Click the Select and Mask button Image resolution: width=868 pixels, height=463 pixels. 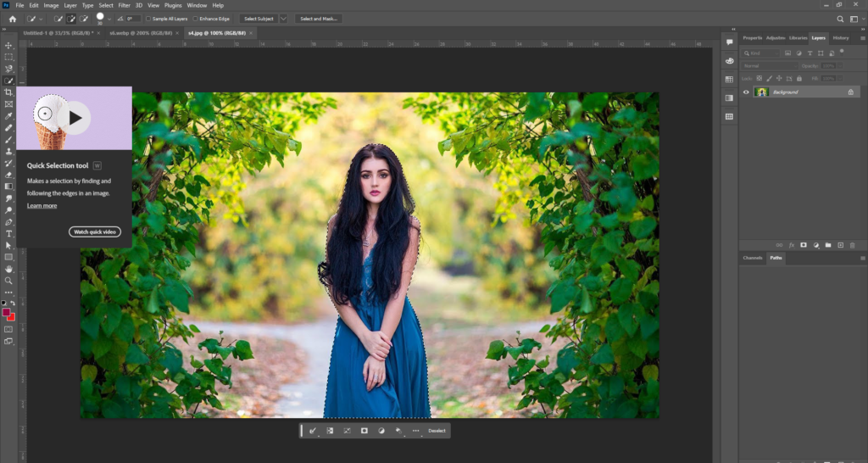[x=319, y=19]
